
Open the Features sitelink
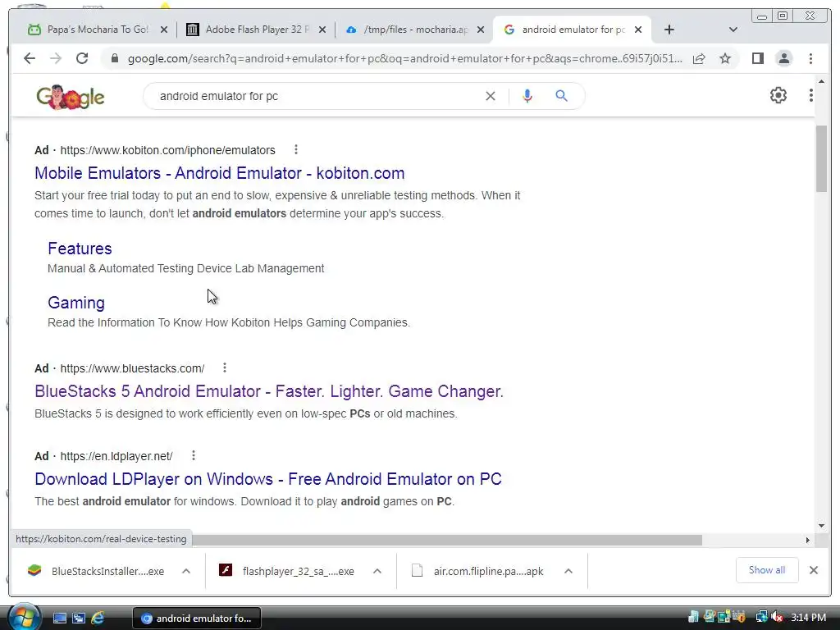click(80, 249)
